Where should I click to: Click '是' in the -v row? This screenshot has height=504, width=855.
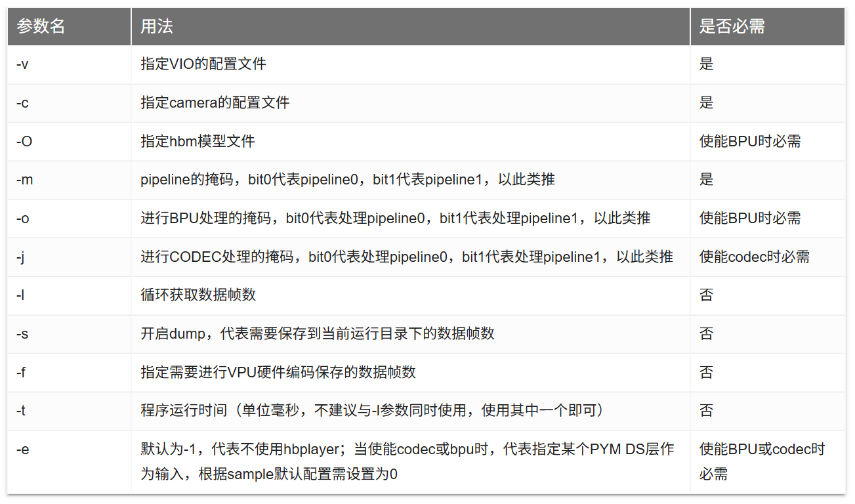click(x=707, y=64)
